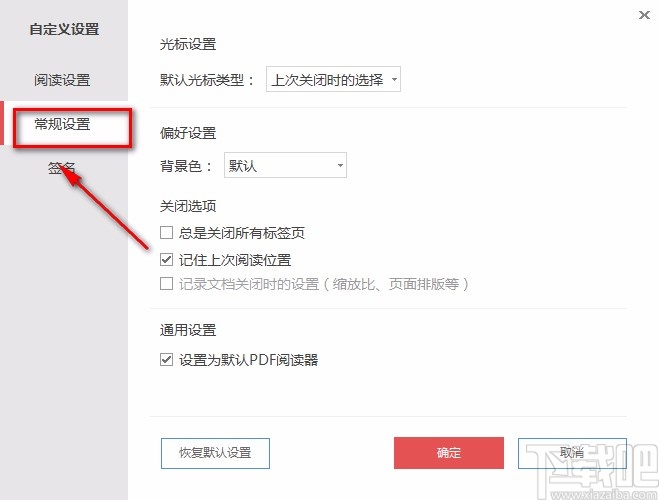Click the 自定义设置 title in the sidebar
Screen dimensions: 661x500
pyautogui.click(x=64, y=29)
